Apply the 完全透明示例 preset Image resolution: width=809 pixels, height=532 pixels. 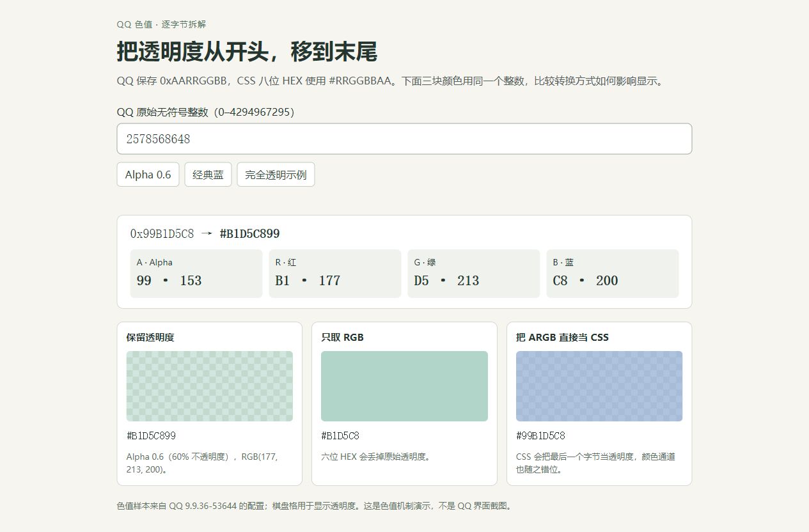(276, 175)
